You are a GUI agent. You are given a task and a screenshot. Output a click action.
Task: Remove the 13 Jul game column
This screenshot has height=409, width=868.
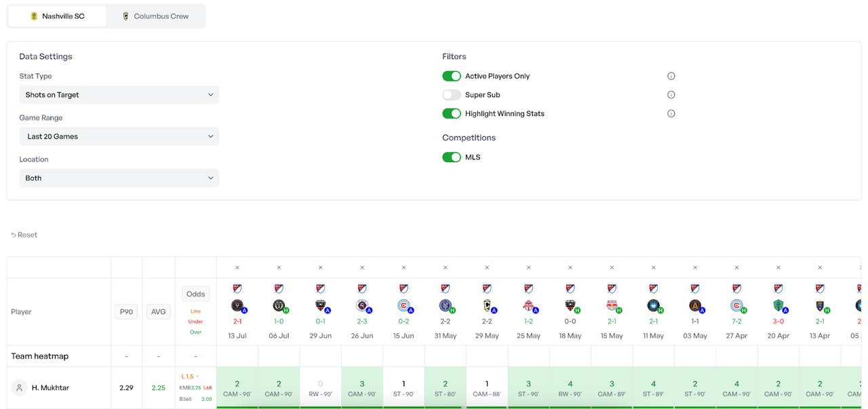237,267
